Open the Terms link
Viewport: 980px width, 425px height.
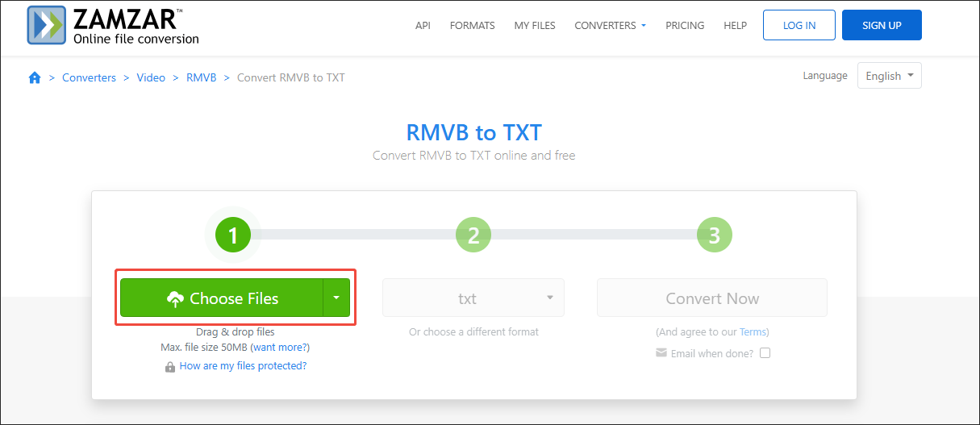(753, 331)
